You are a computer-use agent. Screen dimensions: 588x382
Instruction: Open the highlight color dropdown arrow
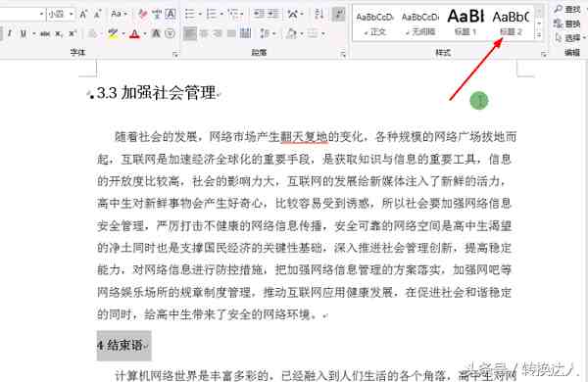(x=123, y=33)
